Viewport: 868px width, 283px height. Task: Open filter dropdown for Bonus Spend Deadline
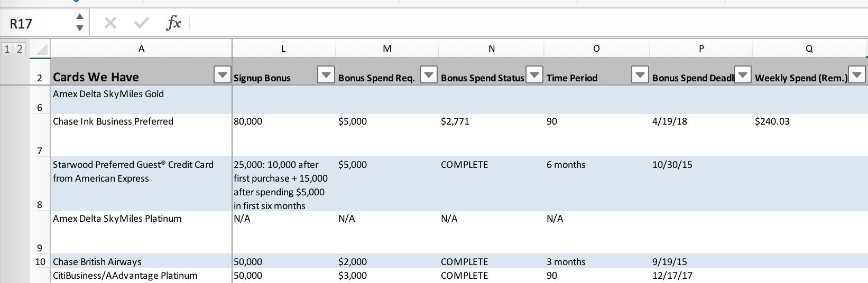pyautogui.click(x=743, y=75)
